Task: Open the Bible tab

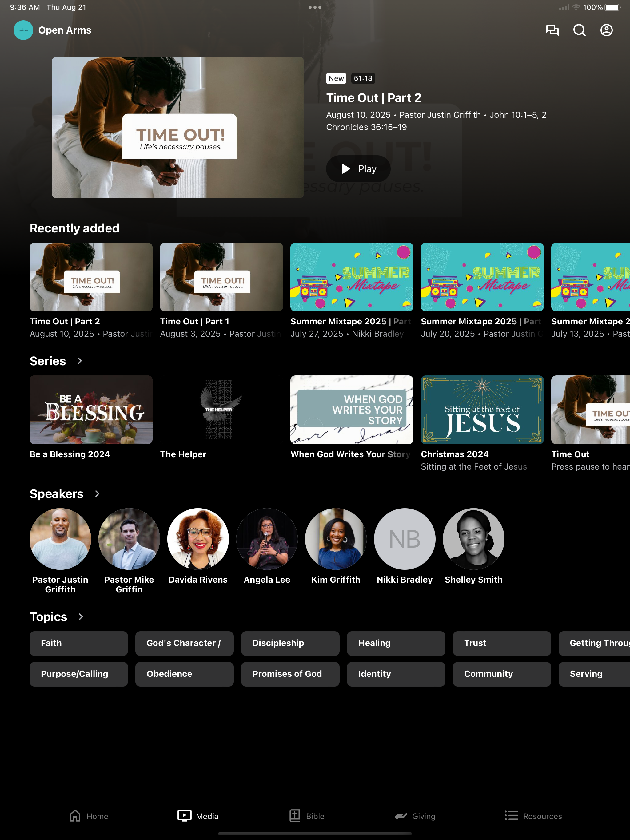Action: pos(307,816)
